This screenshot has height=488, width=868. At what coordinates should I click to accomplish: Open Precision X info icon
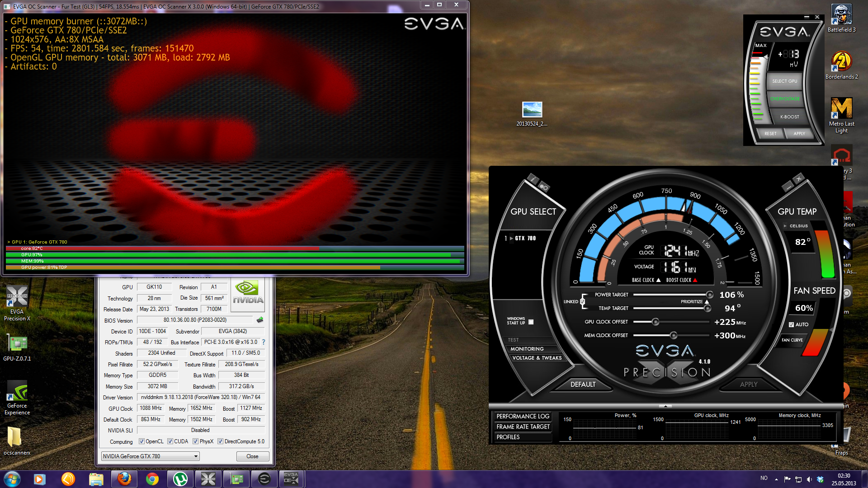pos(533,180)
